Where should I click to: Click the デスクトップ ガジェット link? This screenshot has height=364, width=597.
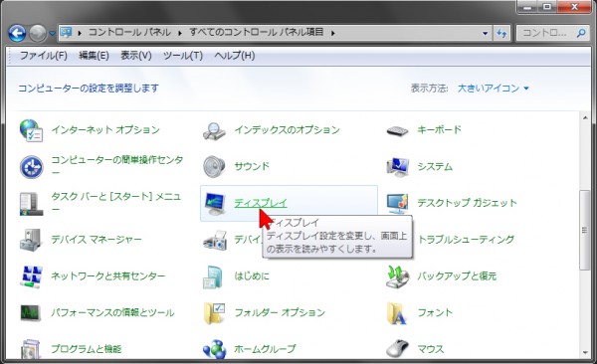(467, 203)
